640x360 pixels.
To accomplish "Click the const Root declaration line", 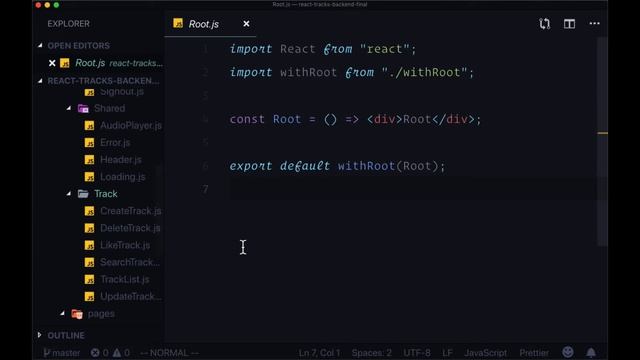I will coord(355,120).
